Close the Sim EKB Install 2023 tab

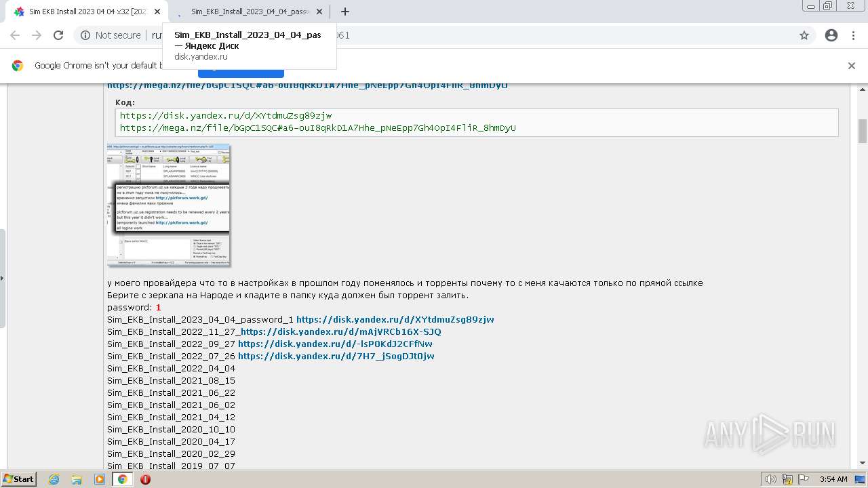click(x=158, y=12)
